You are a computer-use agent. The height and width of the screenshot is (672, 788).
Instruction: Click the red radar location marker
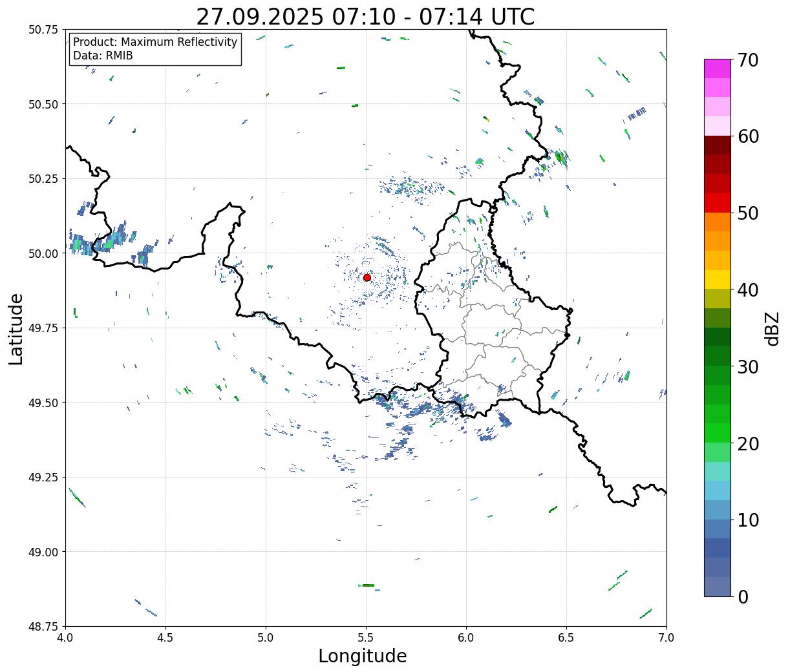coord(367,277)
